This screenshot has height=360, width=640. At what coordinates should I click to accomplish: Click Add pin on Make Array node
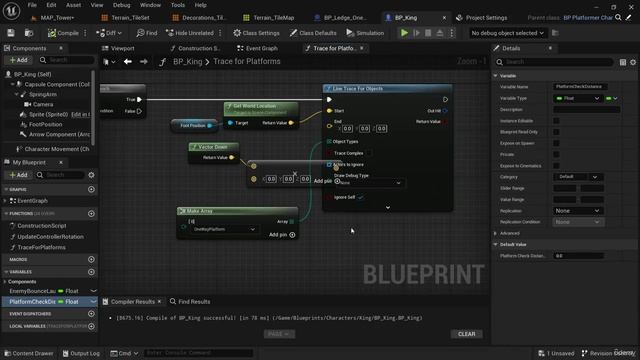[x=282, y=235]
